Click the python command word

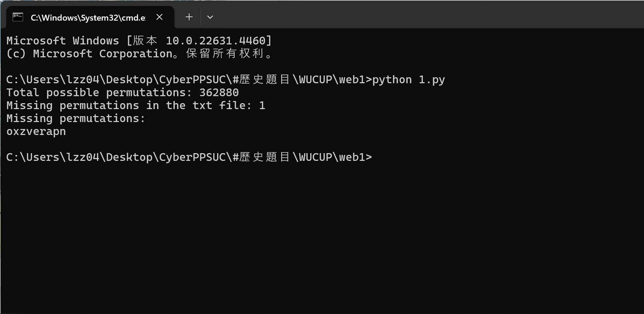(x=392, y=80)
